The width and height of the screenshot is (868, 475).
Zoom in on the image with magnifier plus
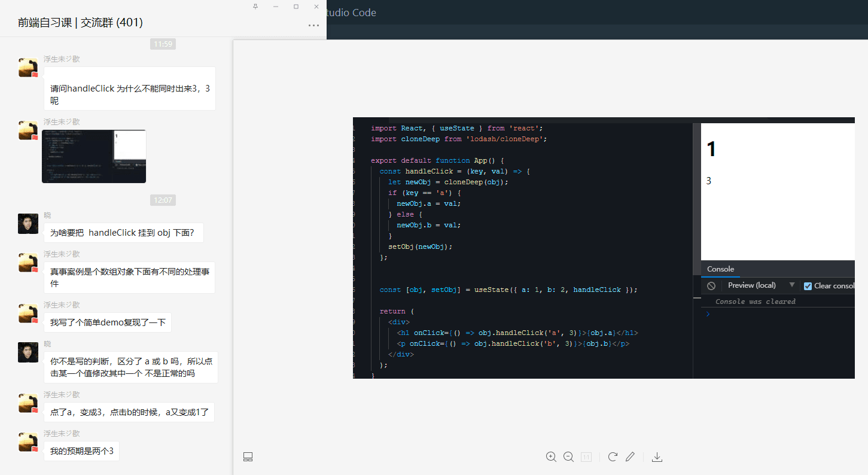tap(551, 457)
